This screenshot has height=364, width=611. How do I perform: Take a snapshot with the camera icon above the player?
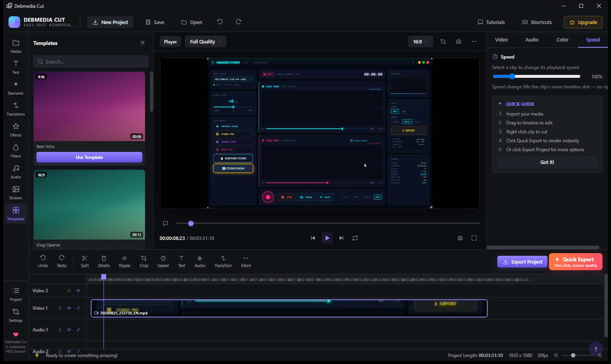click(459, 41)
